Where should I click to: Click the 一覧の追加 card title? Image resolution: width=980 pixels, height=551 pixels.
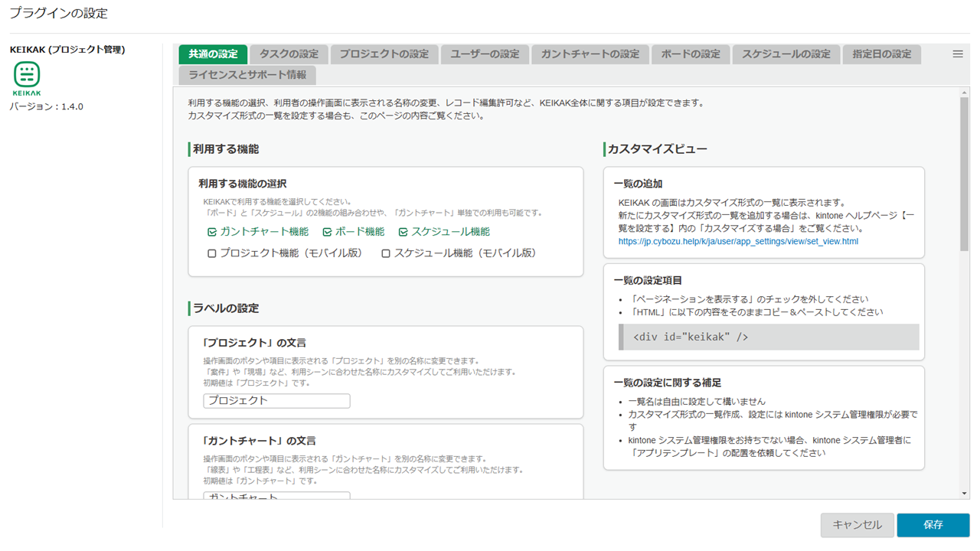638,184
